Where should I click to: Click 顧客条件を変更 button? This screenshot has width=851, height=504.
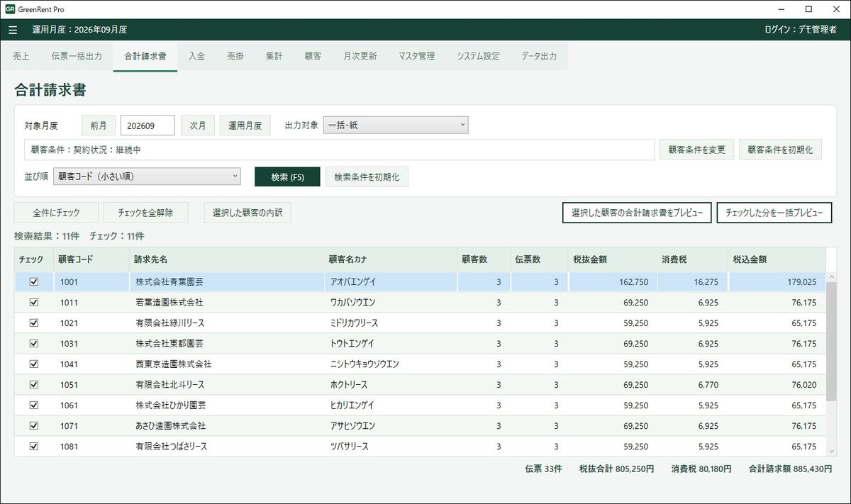click(697, 150)
